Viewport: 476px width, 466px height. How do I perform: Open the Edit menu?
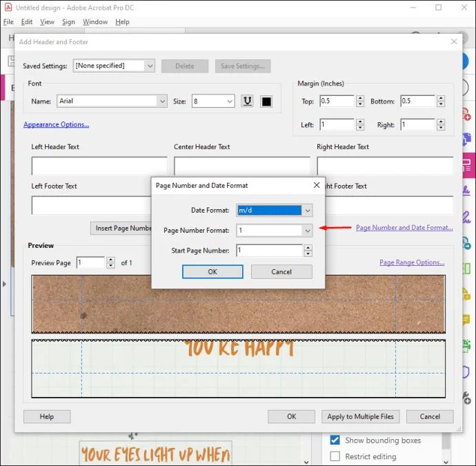click(27, 22)
